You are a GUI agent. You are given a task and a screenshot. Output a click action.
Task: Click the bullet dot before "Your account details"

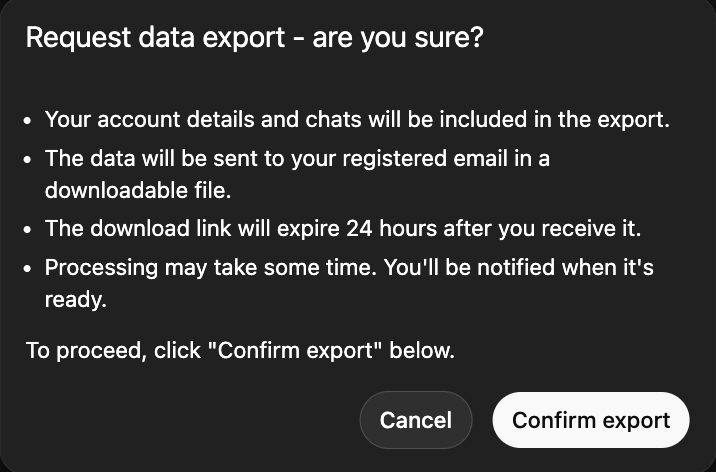[x=31, y=121]
